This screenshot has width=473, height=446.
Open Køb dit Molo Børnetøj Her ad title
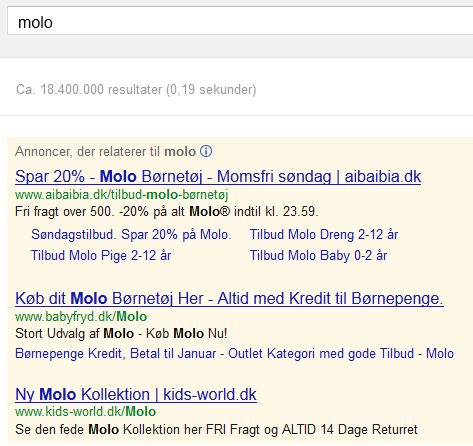pos(229,298)
